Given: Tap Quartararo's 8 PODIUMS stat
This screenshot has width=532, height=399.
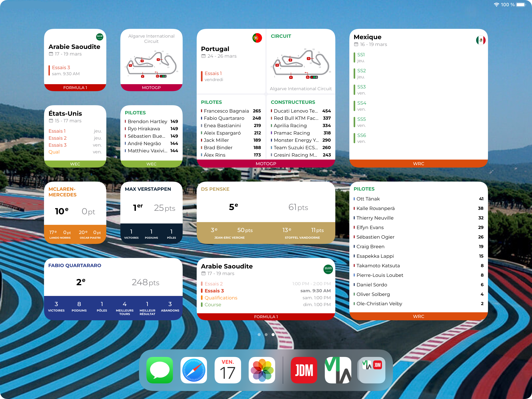Looking at the screenshot, I should [79, 307].
